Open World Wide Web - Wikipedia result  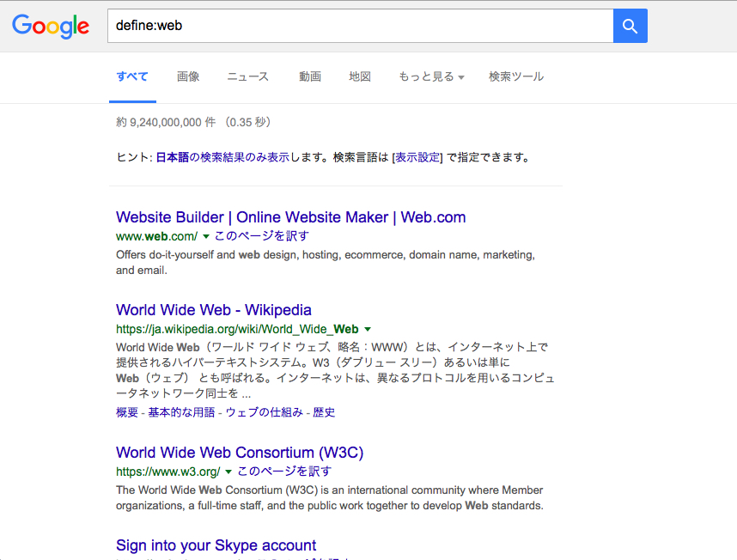click(213, 310)
